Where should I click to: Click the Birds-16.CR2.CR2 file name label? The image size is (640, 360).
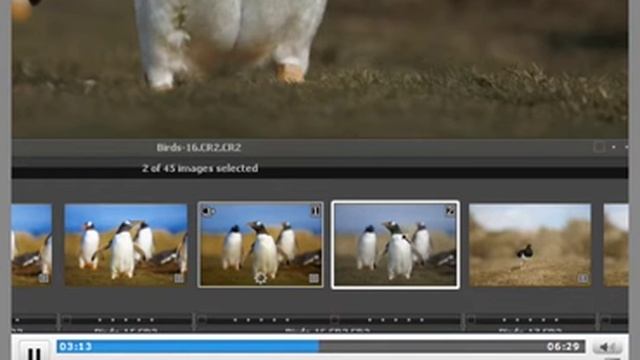199,148
